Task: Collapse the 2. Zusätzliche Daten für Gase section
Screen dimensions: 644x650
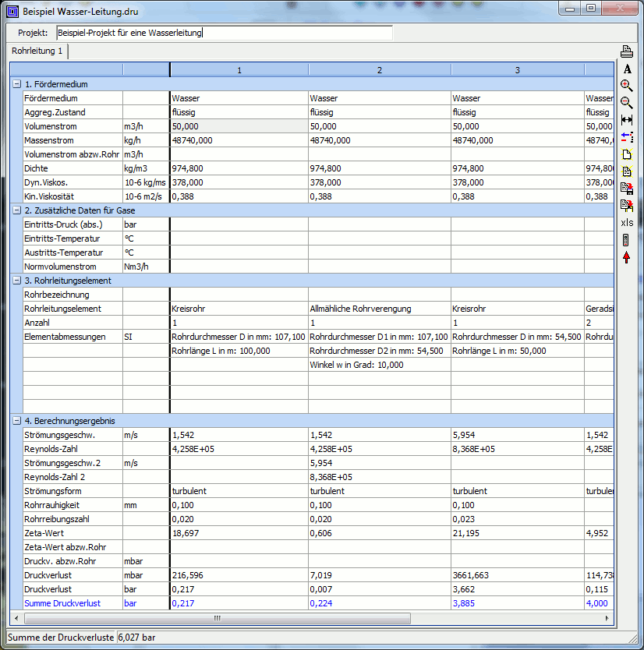Action: click(x=16, y=210)
